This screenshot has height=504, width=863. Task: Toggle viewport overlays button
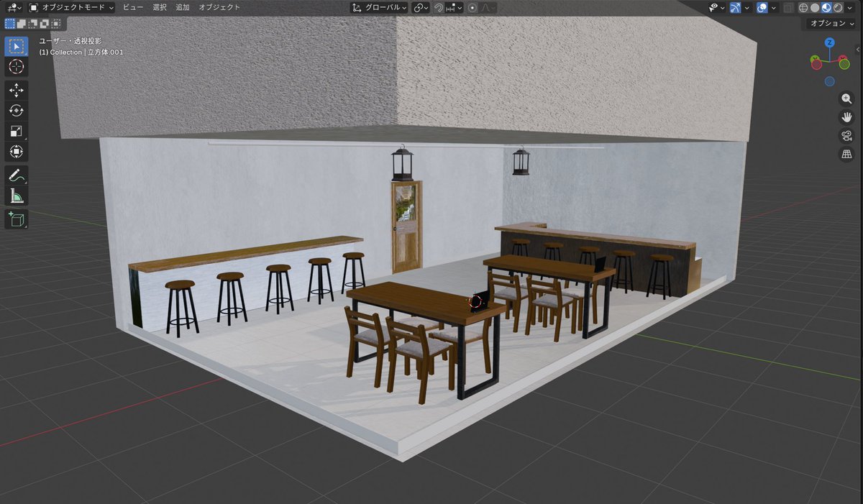pos(762,7)
